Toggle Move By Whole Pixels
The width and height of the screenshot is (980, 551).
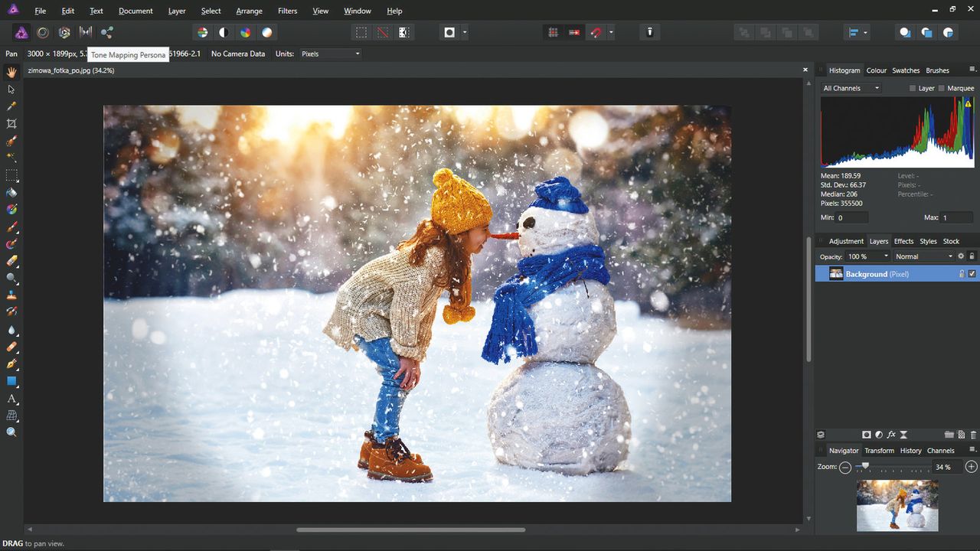[x=574, y=32]
